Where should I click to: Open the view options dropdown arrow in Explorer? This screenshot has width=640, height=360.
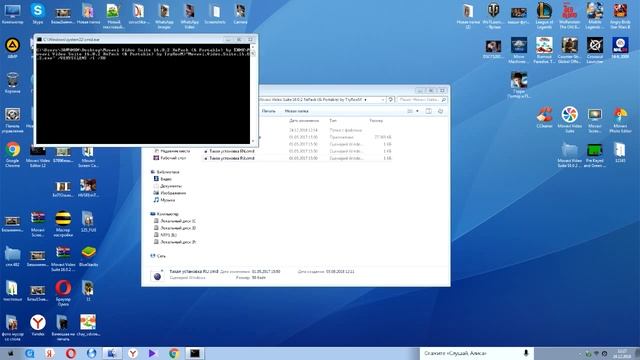coord(417,111)
